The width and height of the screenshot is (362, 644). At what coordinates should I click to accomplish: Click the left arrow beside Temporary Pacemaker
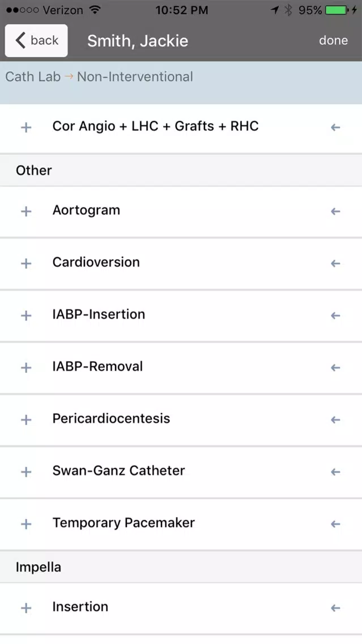click(335, 524)
